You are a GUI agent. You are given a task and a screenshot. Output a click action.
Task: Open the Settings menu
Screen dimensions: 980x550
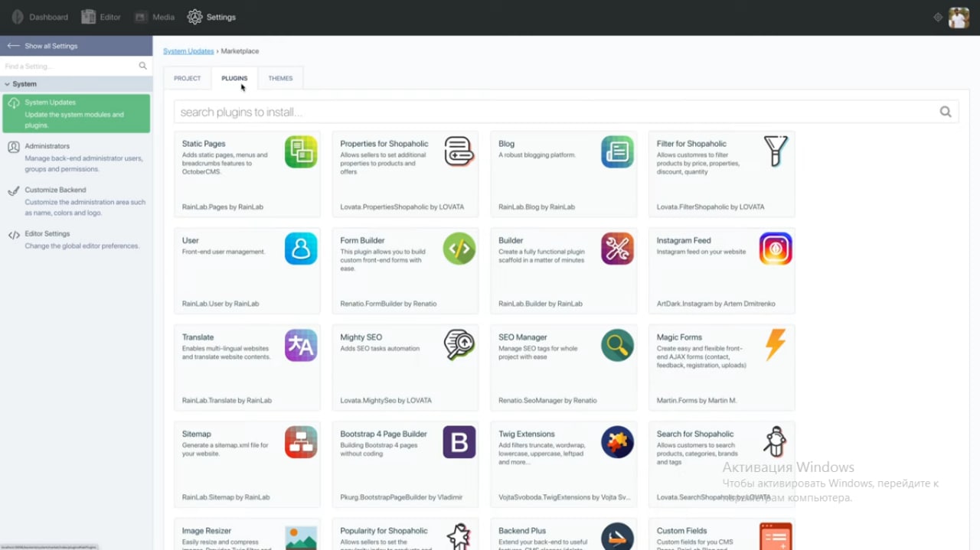[x=212, y=17]
